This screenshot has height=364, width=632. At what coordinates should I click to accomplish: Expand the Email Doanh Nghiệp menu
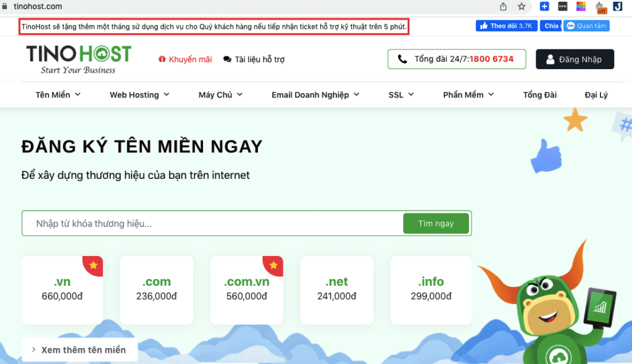(315, 95)
